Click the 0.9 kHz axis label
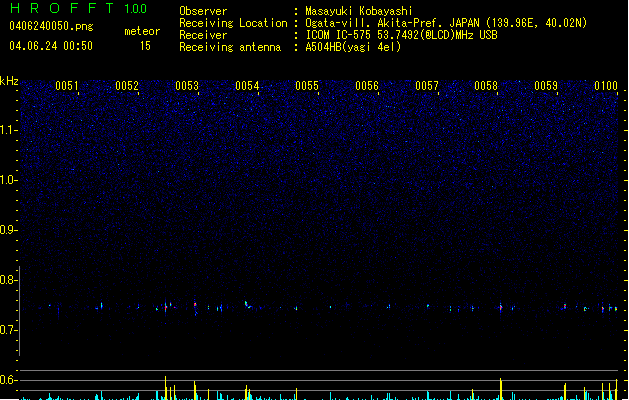The width and height of the screenshot is (629, 400). pyautogui.click(x=8, y=230)
